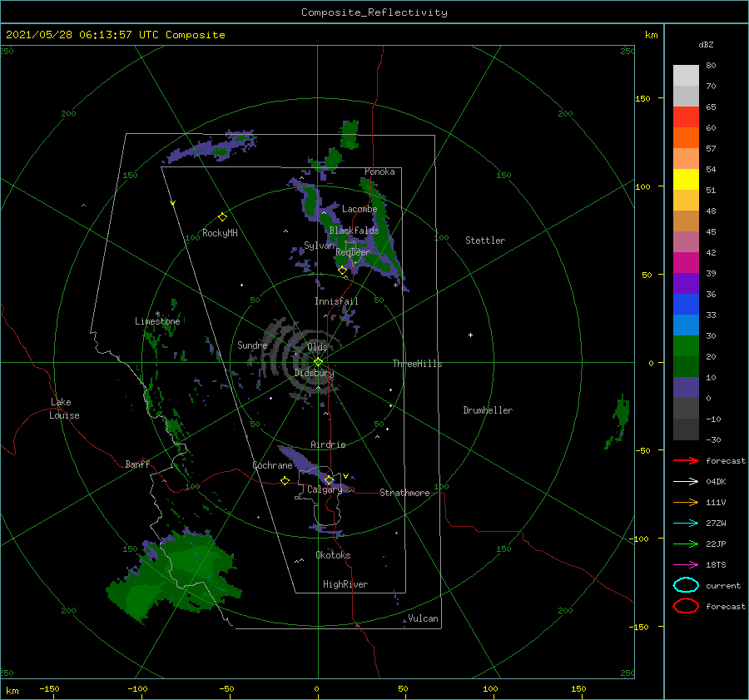This screenshot has width=749, height=700.
Task: Click the green echo cell north of Ponoka
Action: click(350, 134)
